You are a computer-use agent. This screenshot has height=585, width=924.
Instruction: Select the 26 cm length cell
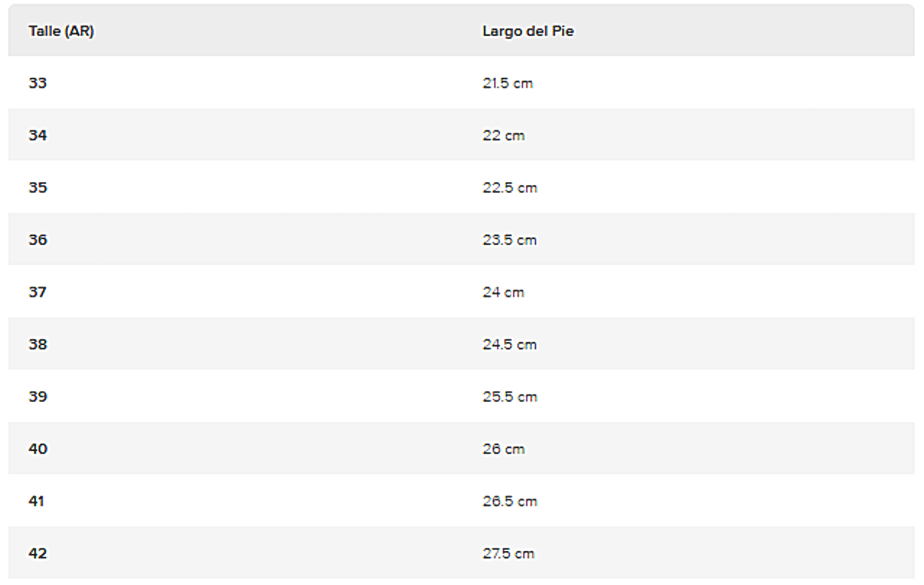click(x=503, y=449)
